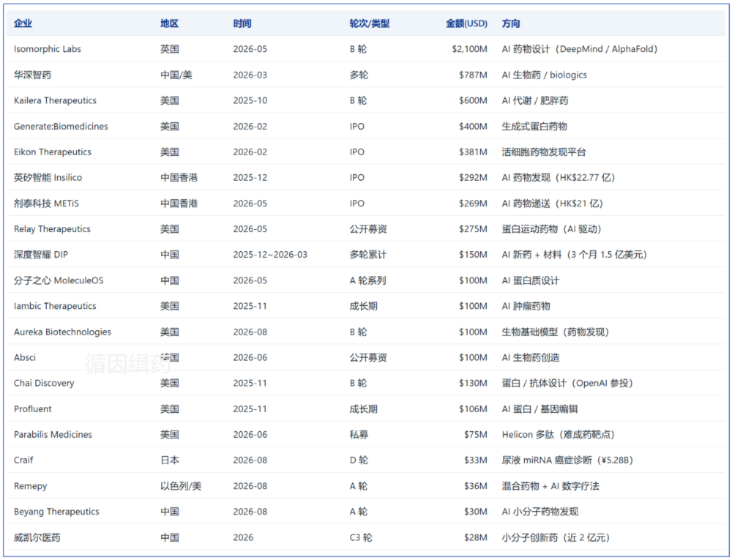Select the Absci company cell
732x560 pixels.
click(x=24, y=357)
